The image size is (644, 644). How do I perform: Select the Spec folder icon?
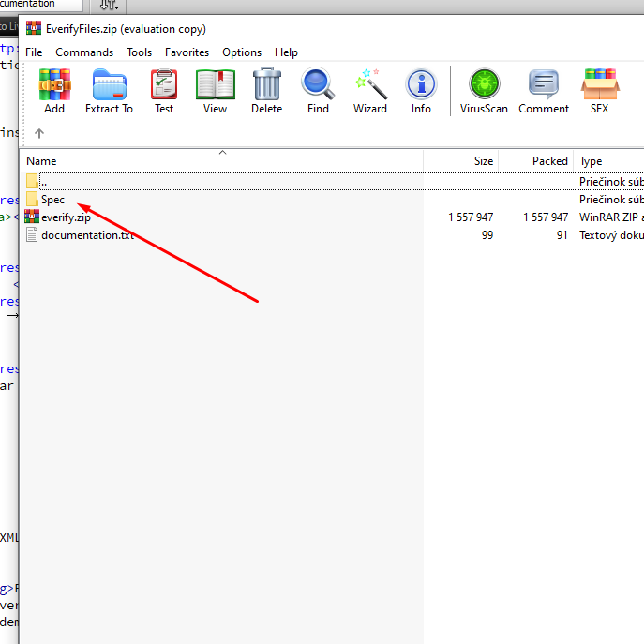[x=32, y=199]
